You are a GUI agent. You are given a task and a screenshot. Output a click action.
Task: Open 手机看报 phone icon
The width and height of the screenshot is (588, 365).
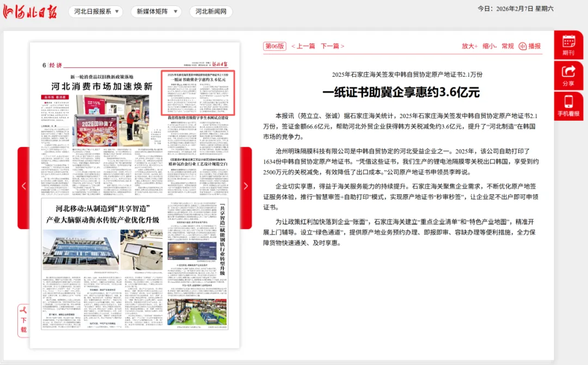tap(568, 106)
